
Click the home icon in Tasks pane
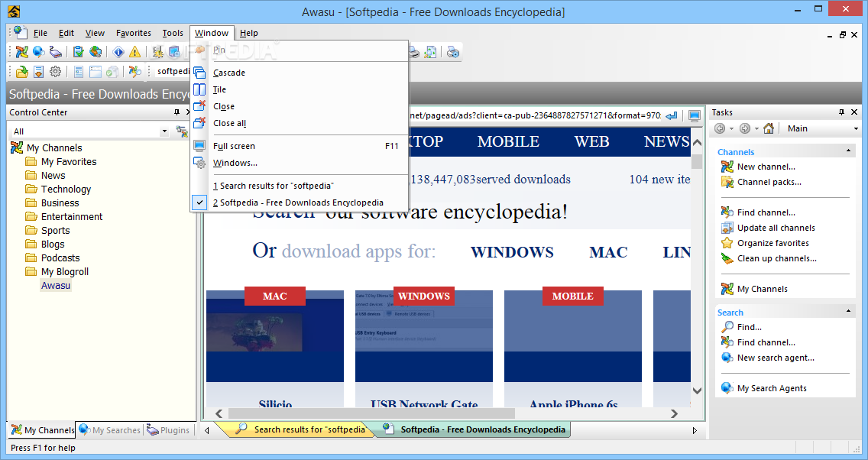click(x=769, y=128)
